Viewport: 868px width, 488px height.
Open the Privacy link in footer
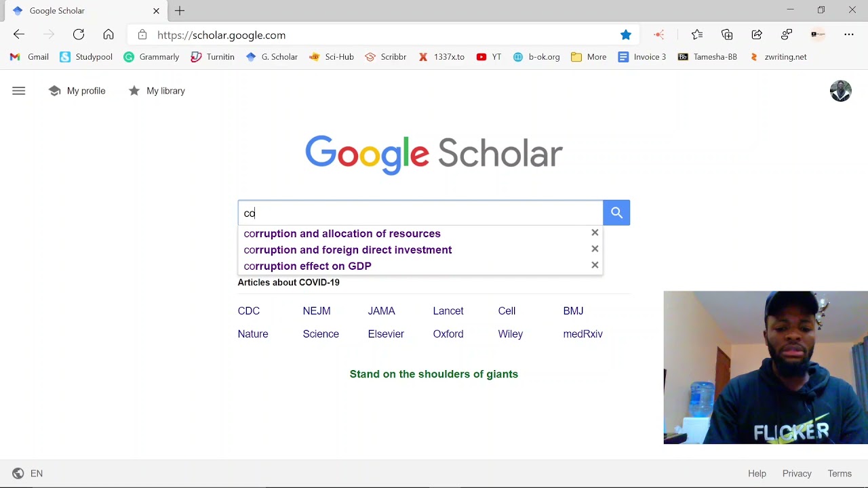(797, 473)
